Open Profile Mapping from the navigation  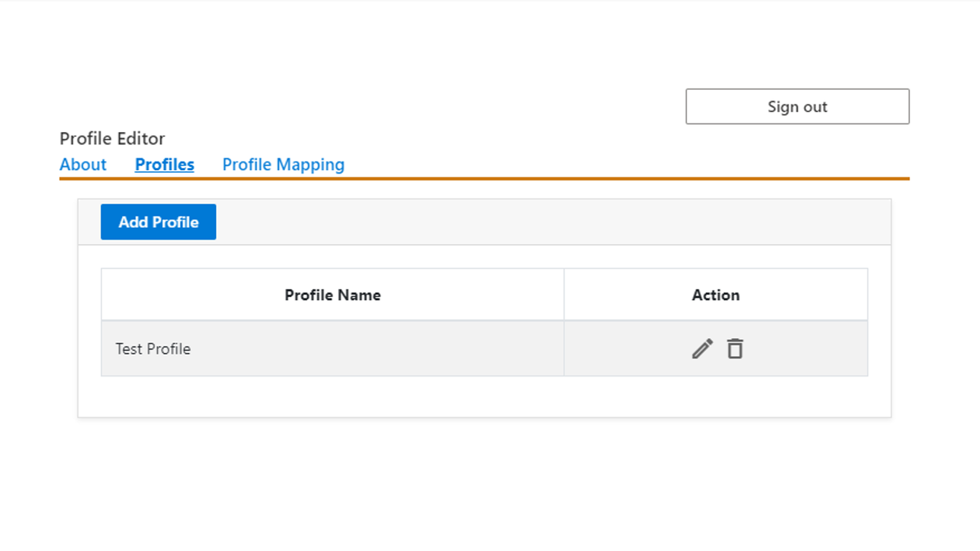point(283,164)
